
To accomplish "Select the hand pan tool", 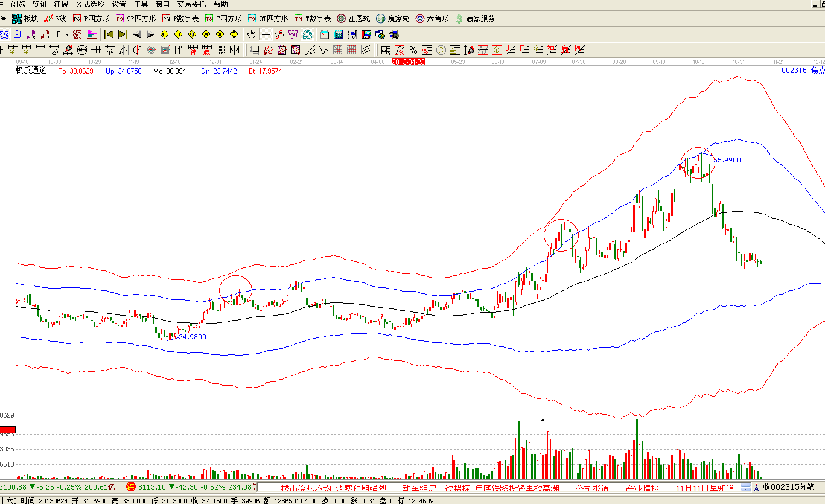I will click(x=252, y=34).
